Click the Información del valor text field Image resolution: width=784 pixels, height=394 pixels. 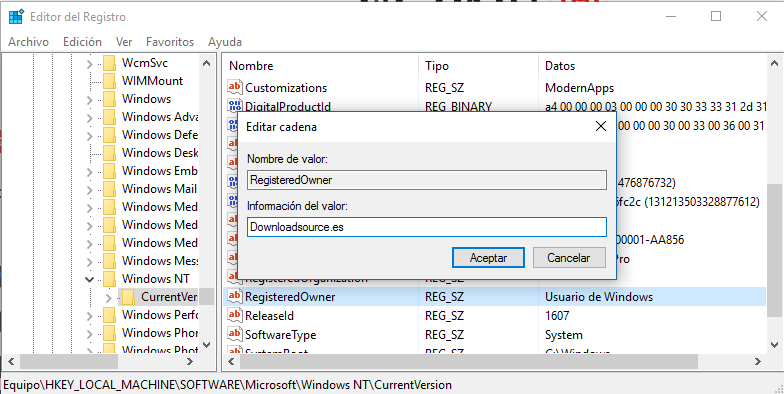point(427,227)
